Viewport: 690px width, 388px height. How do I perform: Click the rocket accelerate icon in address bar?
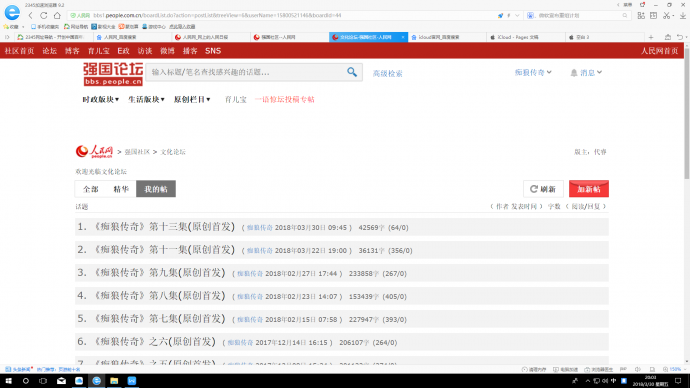[x=500, y=15]
